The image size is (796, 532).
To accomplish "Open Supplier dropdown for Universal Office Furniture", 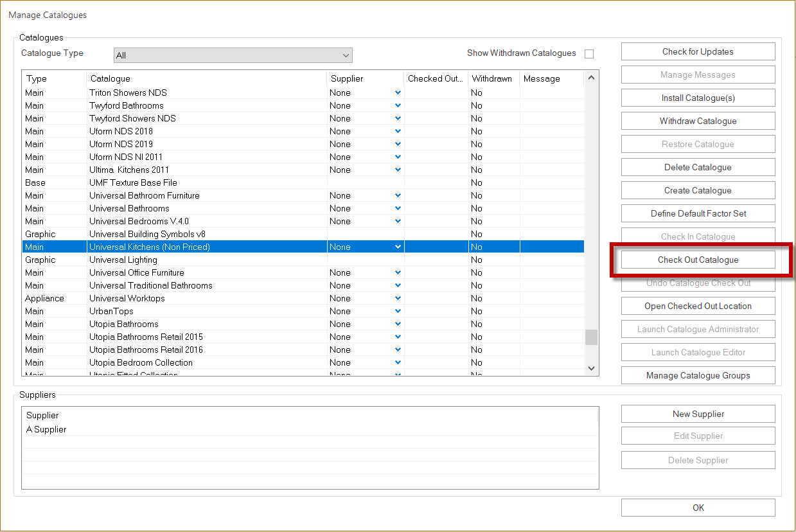I will point(398,272).
